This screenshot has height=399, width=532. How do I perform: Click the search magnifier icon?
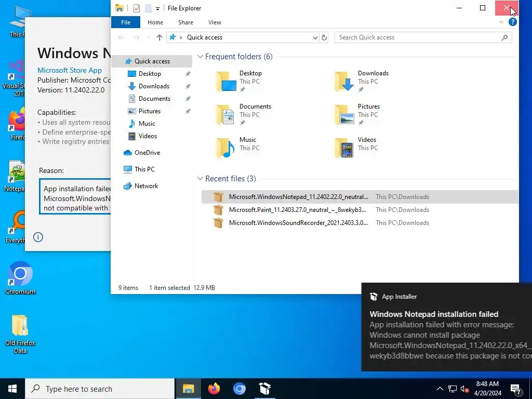pyautogui.click(x=504, y=37)
